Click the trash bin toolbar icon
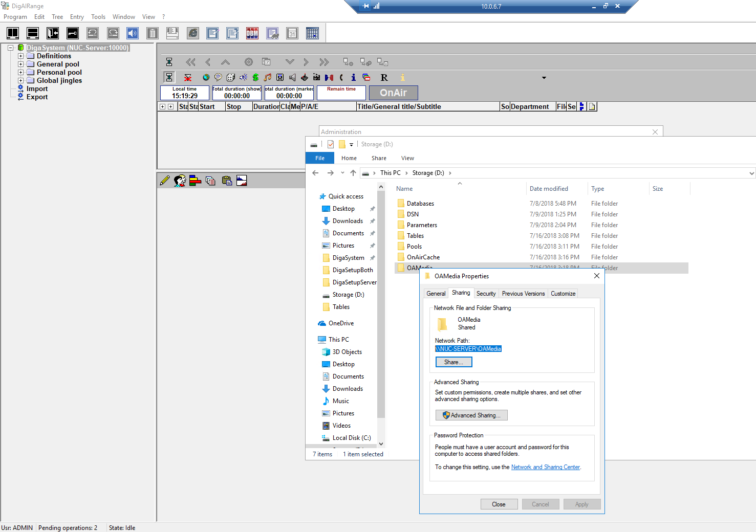756x532 pixels. pos(152,34)
